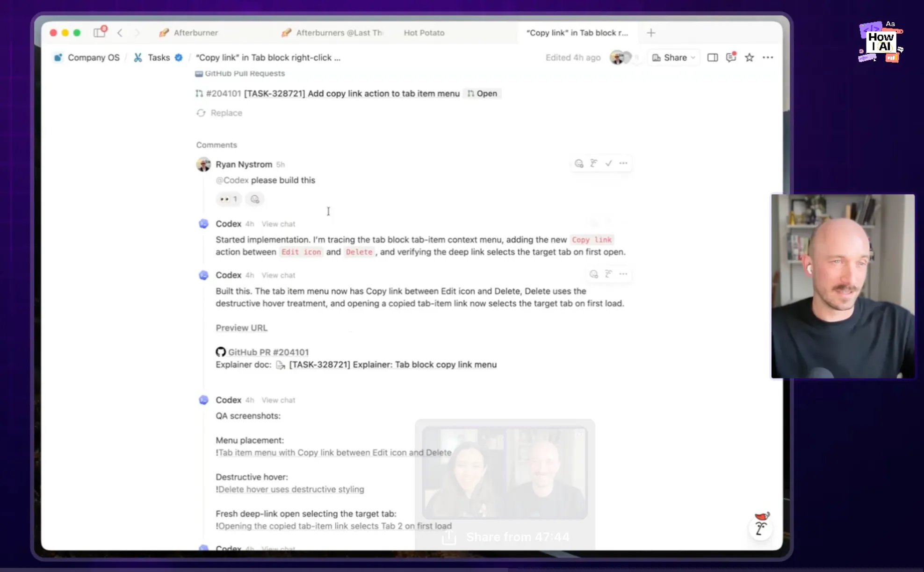Viewport: 924px width, 572px height.
Task: Click the page title breadcrumb "Copy link" in Tab block
Action: (268, 57)
